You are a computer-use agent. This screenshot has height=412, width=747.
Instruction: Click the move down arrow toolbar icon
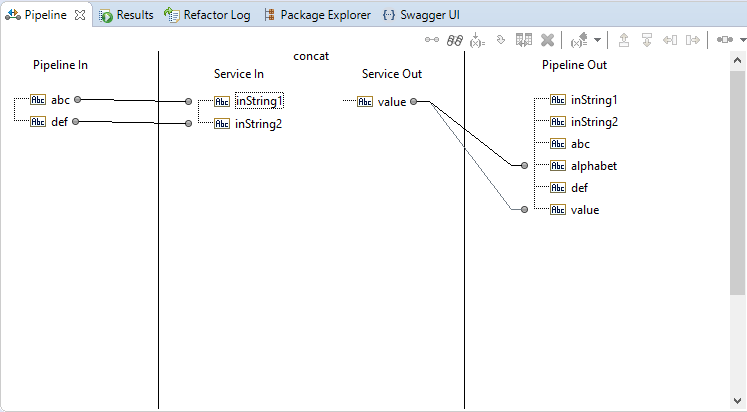647,40
